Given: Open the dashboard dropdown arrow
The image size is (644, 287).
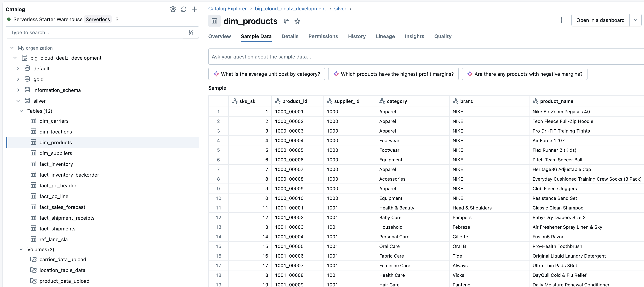Looking at the screenshot, I should [x=635, y=20].
